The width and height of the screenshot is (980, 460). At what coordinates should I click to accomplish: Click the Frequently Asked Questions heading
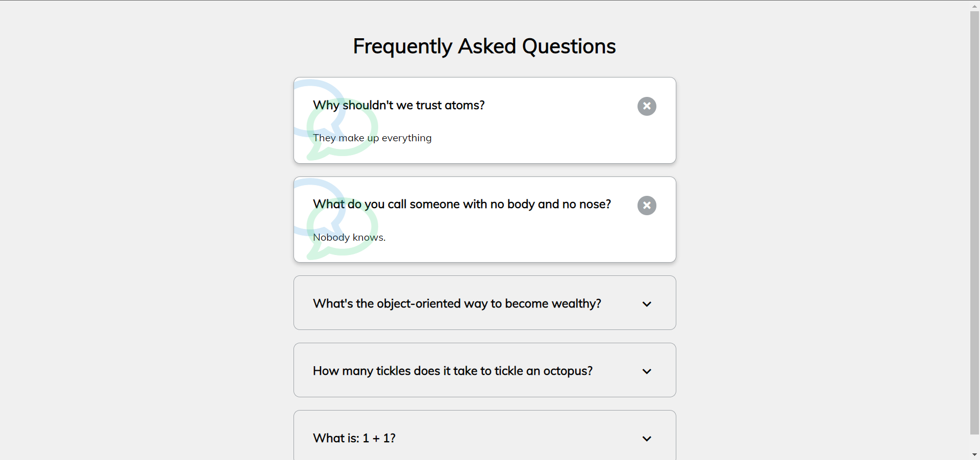(x=484, y=46)
